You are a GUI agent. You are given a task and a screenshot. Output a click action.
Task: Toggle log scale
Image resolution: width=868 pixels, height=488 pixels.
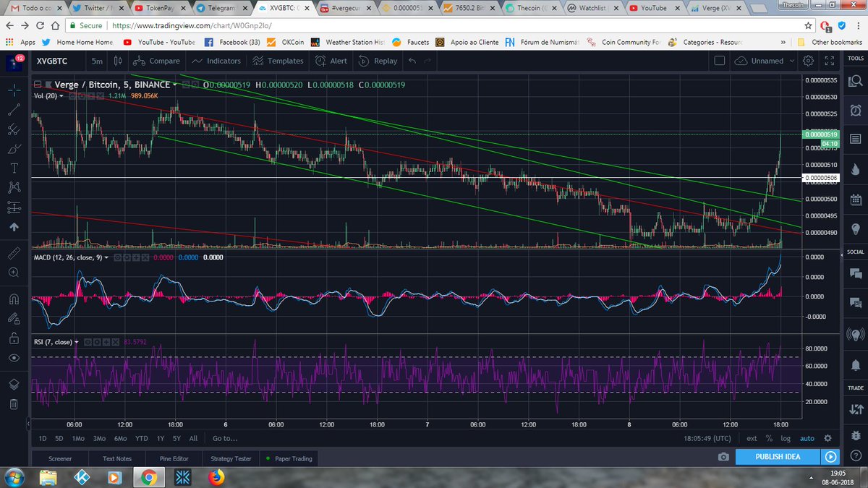786,438
